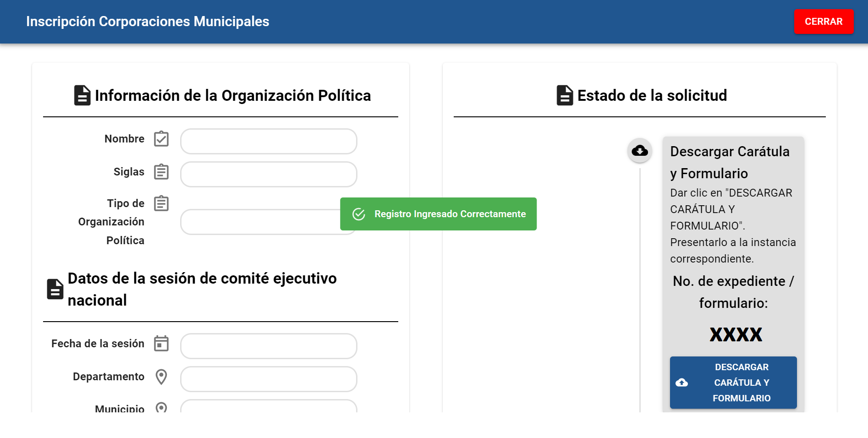The height and width of the screenshot is (438, 868).
Task: Click document icon beside Datos de la sesión
Action: (x=55, y=289)
